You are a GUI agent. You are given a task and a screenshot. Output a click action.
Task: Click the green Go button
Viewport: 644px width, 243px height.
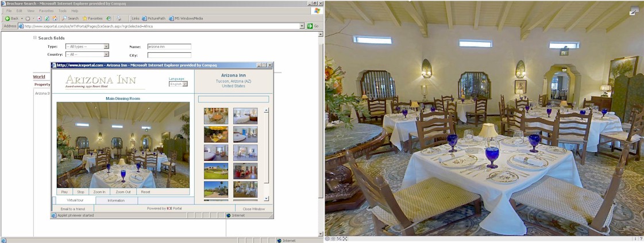(x=313, y=26)
